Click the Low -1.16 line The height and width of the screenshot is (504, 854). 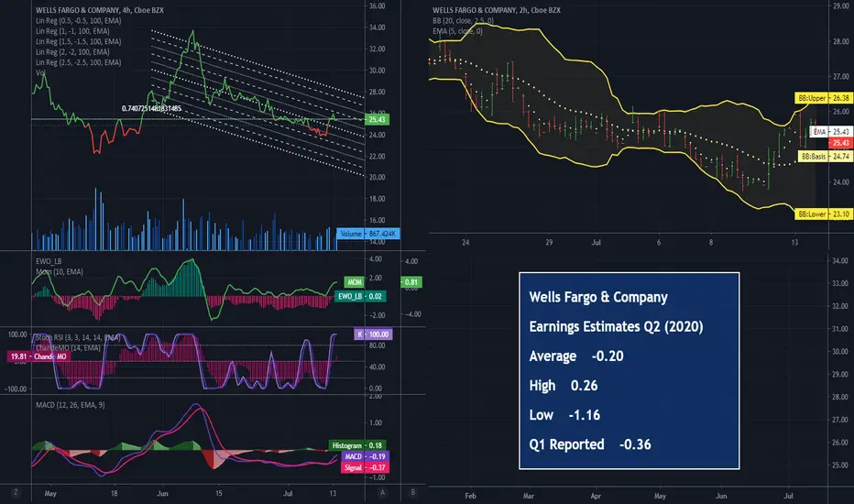(x=564, y=415)
